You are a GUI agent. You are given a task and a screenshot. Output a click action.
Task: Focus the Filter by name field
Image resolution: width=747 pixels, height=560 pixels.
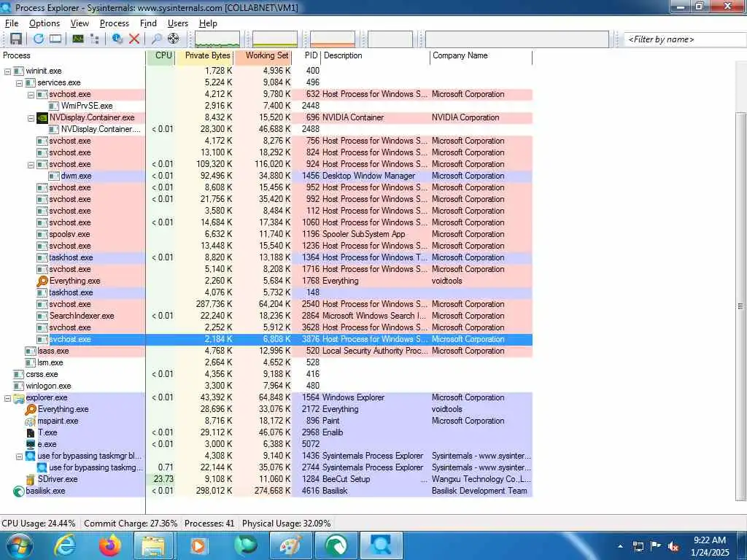point(685,39)
